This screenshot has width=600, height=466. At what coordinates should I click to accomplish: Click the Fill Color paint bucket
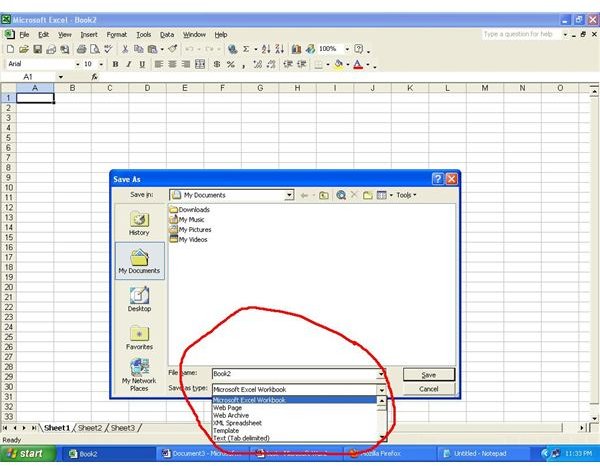(338, 64)
